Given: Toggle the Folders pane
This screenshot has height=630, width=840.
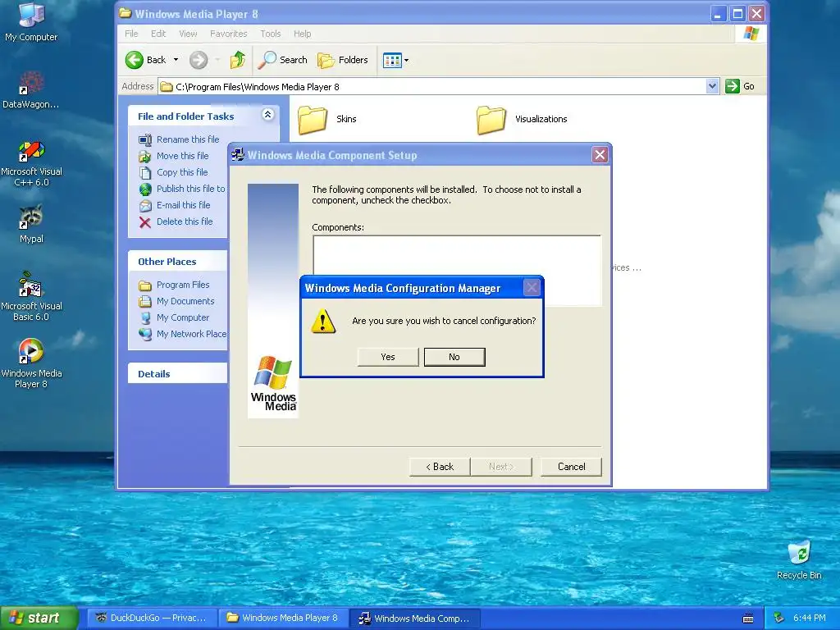Looking at the screenshot, I should point(343,60).
